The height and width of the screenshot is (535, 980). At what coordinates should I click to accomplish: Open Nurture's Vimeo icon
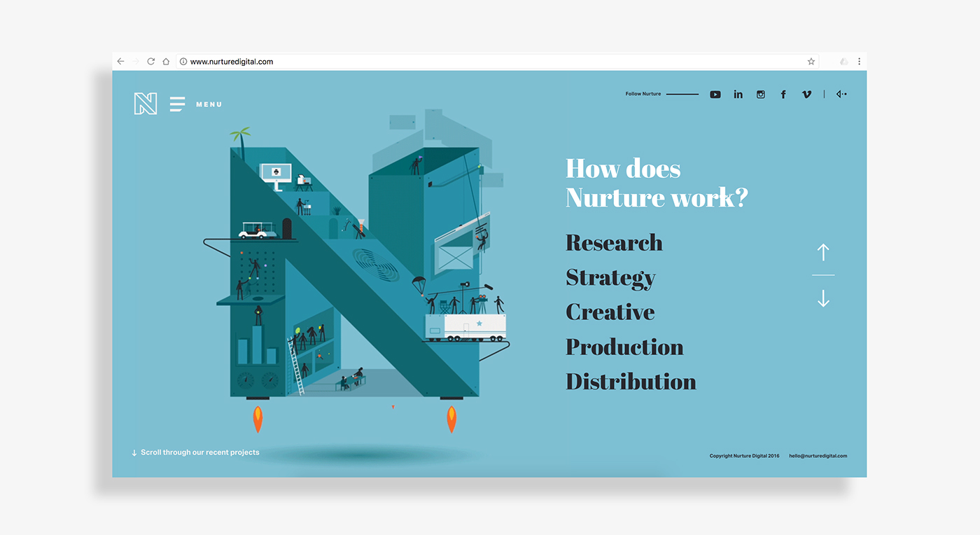click(x=806, y=95)
